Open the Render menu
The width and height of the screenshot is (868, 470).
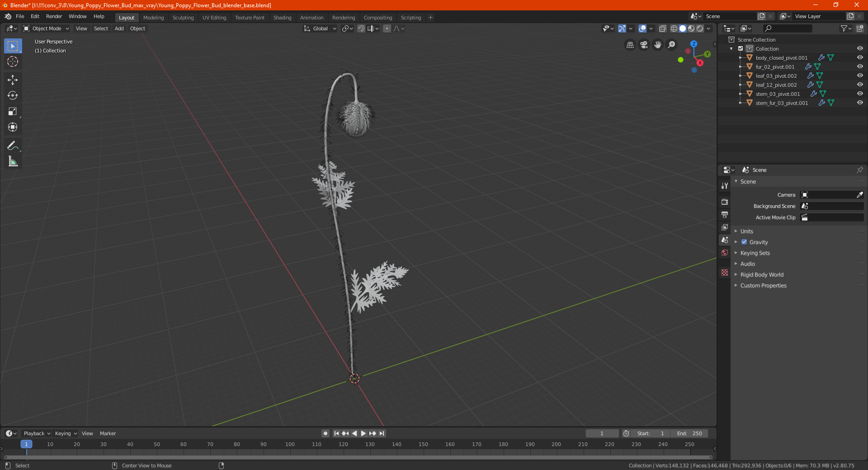(x=54, y=16)
